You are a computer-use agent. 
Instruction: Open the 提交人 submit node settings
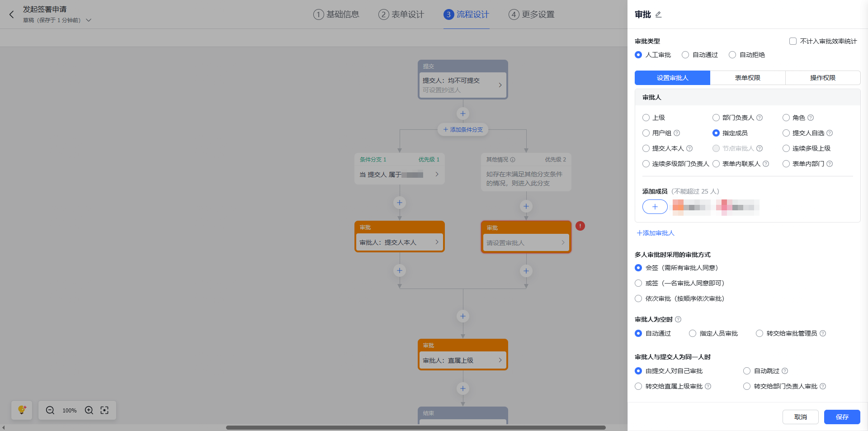point(462,85)
